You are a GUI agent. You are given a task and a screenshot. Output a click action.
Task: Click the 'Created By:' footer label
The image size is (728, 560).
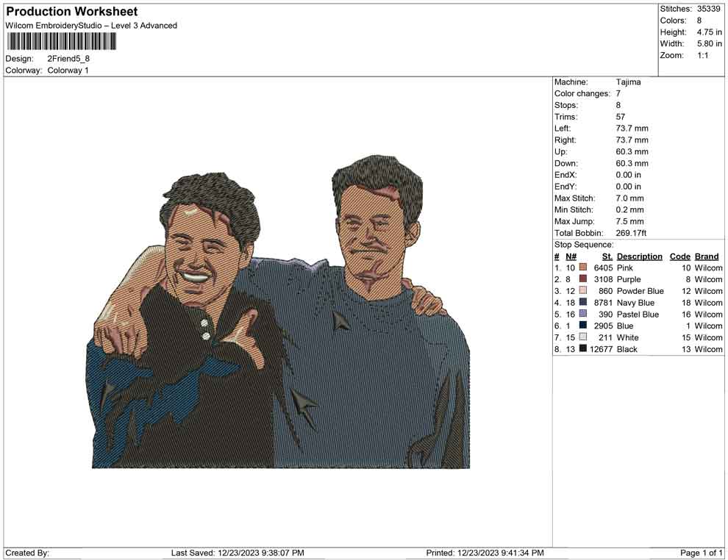point(27,553)
